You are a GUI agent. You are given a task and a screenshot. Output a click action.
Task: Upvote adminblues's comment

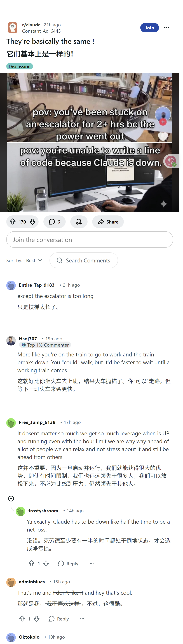click(x=22, y=619)
